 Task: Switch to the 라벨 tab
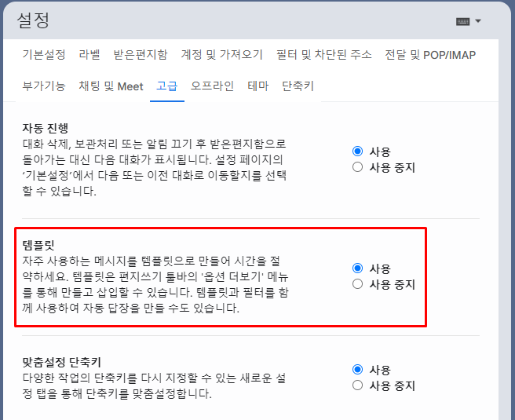[x=89, y=54]
